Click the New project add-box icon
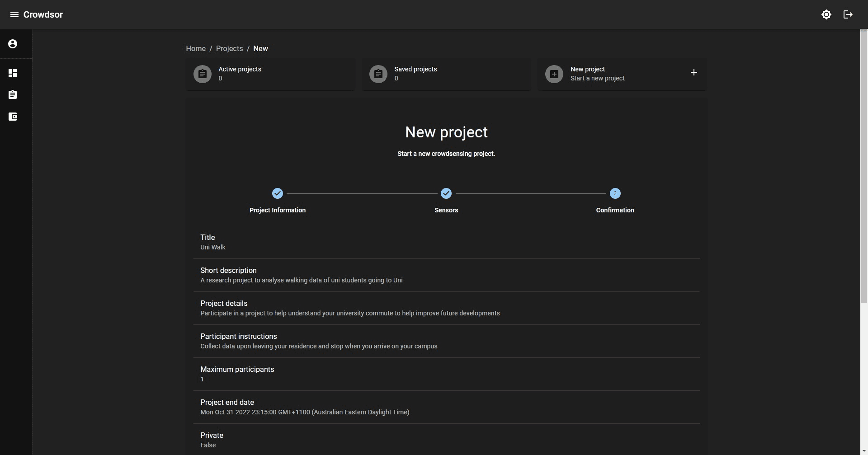 click(554, 74)
